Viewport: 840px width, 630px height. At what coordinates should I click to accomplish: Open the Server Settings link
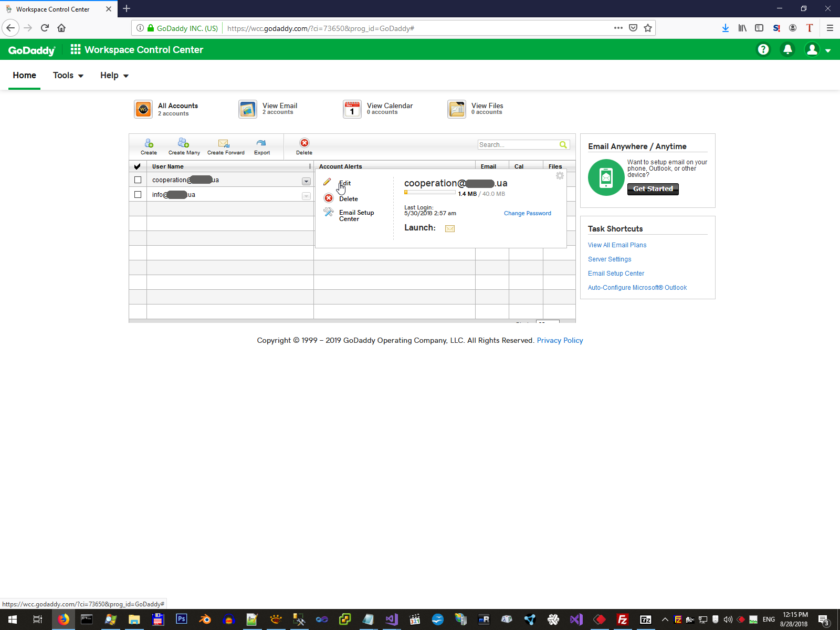(x=610, y=259)
